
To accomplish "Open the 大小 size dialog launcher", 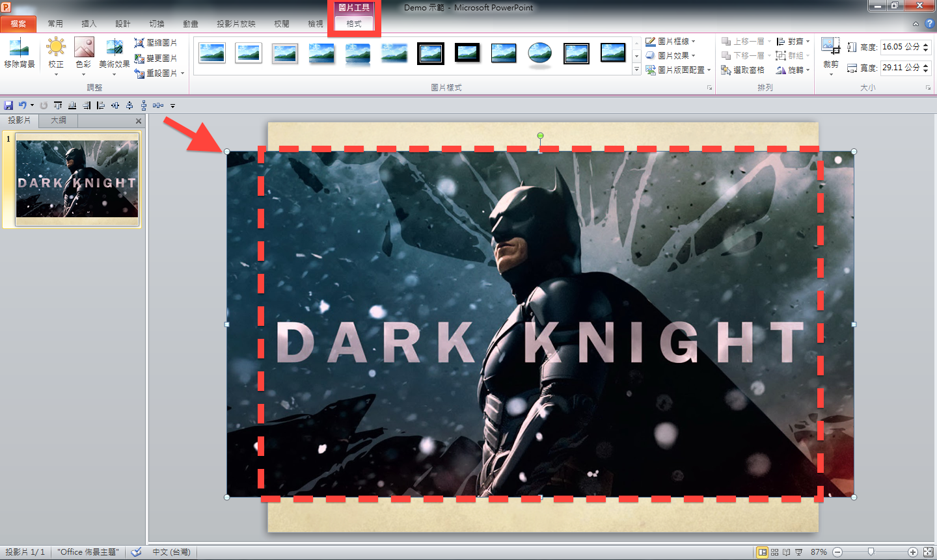I will click(929, 88).
